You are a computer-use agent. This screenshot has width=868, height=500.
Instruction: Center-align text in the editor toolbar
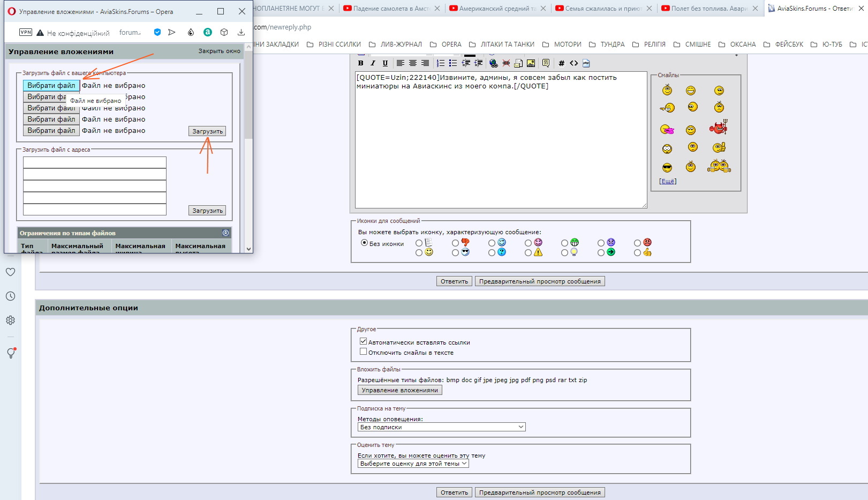click(412, 63)
